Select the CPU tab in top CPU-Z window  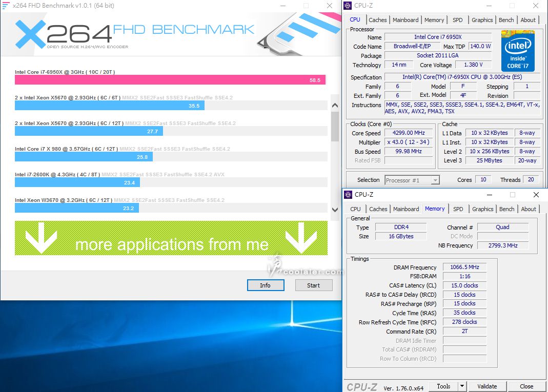pos(355,20)
